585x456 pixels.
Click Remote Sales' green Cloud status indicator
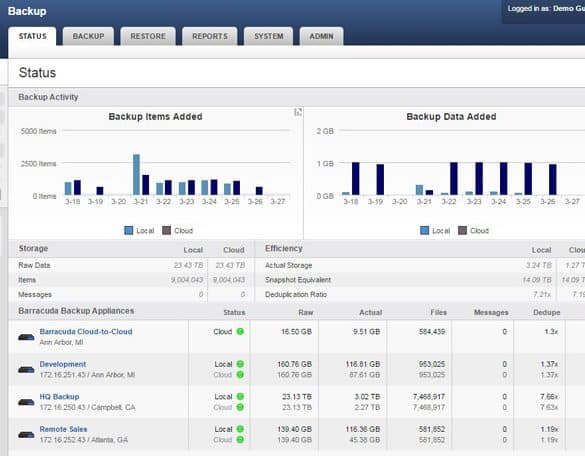tap(240, 440)
